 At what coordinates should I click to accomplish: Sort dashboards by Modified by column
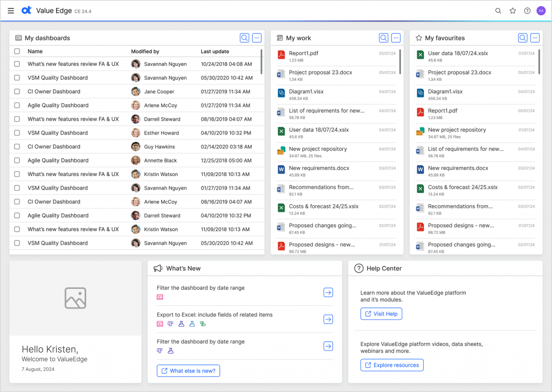[x=145, y=52]
